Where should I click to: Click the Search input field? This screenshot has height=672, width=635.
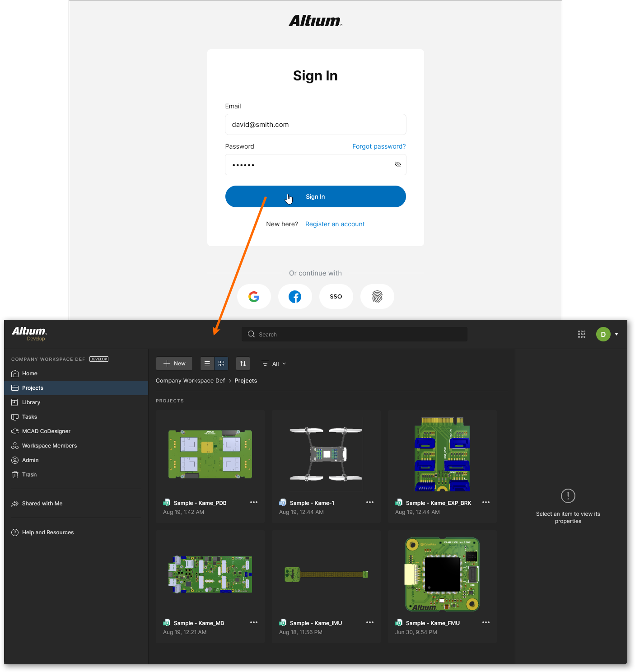355,334
